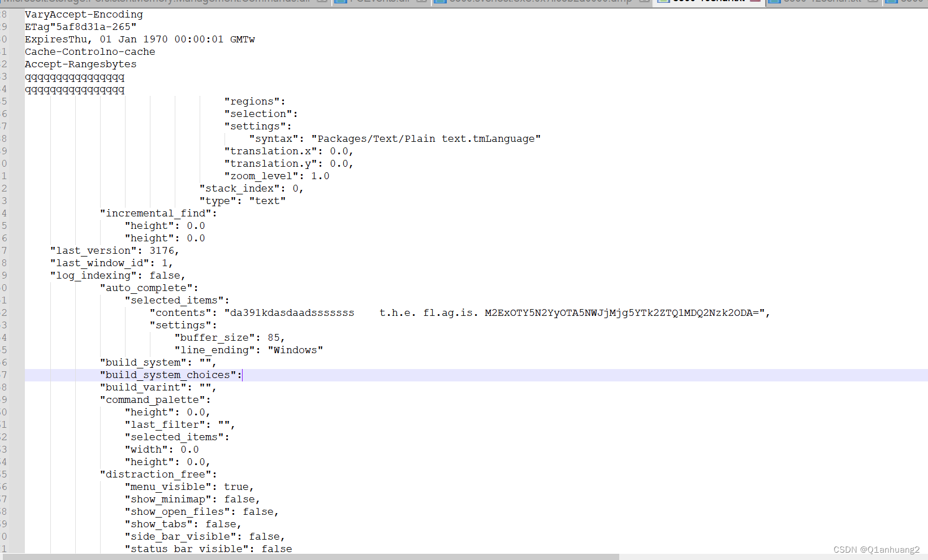The width and height of the screenshot is (928, 560).
Task: Click the "show_minimap": false line
Action: [192, 500]
